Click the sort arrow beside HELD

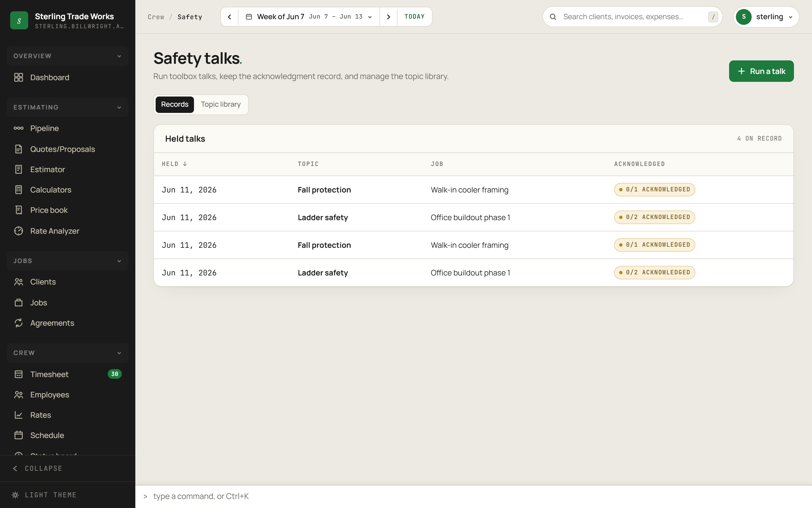coord(185,164)
